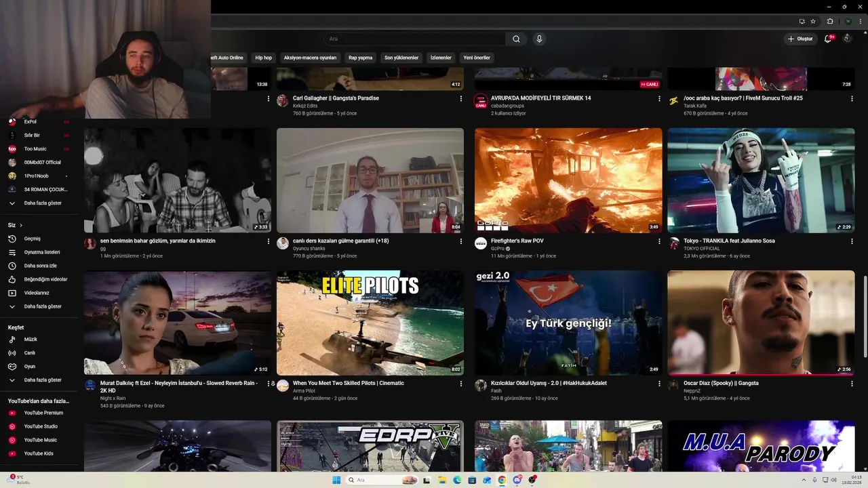Open File Explorer from the taskbar
The image size is (868, 488).
click(x=442, y=480)
